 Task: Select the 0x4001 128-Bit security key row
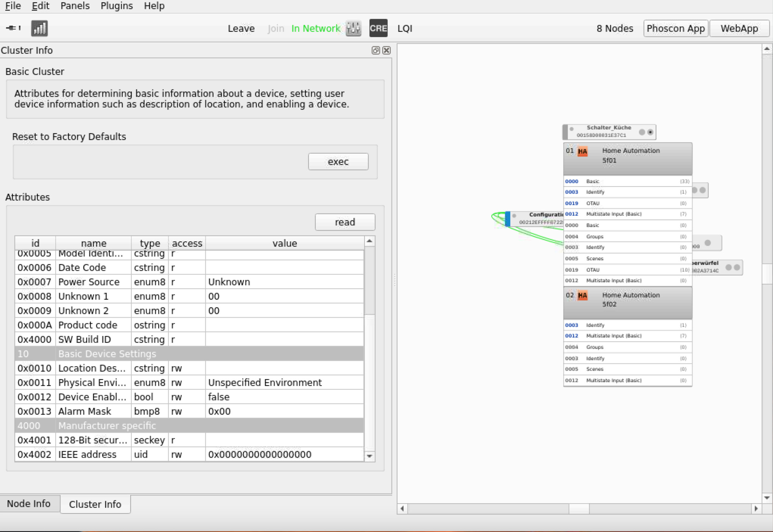click(x=189, y=440)
